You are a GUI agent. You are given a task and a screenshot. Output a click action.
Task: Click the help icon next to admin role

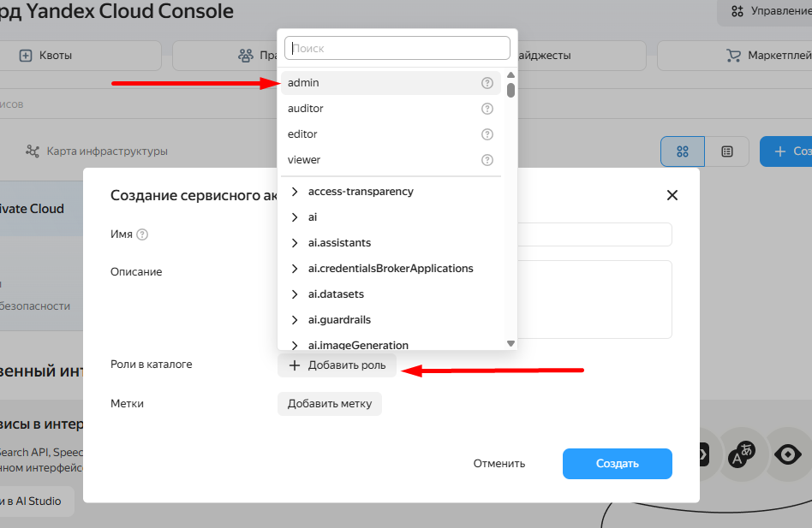pos(487,83)
